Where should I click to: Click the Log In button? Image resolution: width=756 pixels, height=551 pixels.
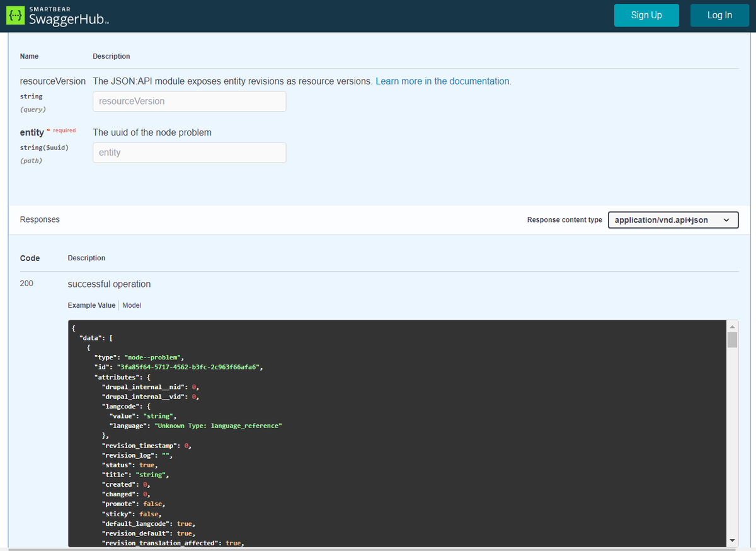coord(719,15)
